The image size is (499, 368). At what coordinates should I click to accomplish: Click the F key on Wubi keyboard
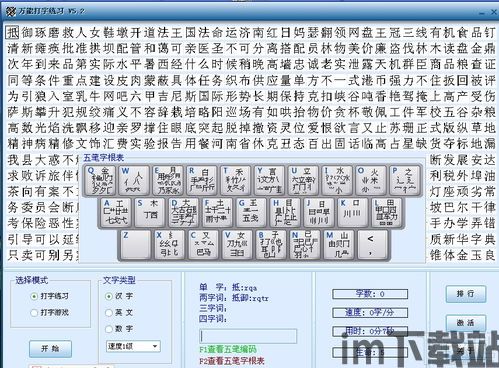pos(217,213)
